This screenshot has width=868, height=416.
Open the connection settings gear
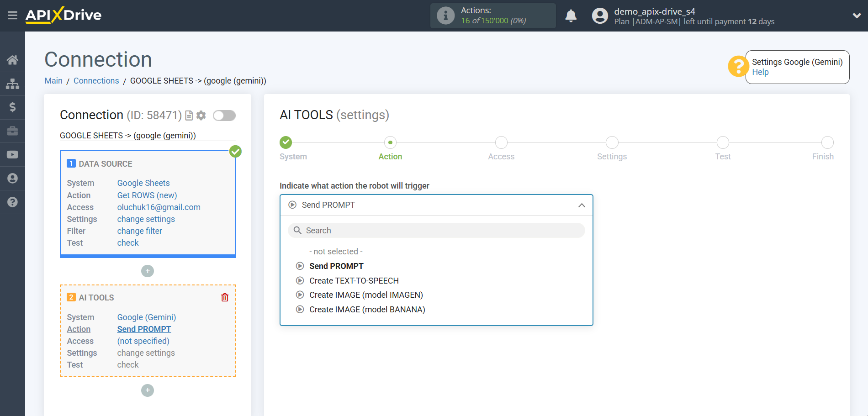(201, 116)
